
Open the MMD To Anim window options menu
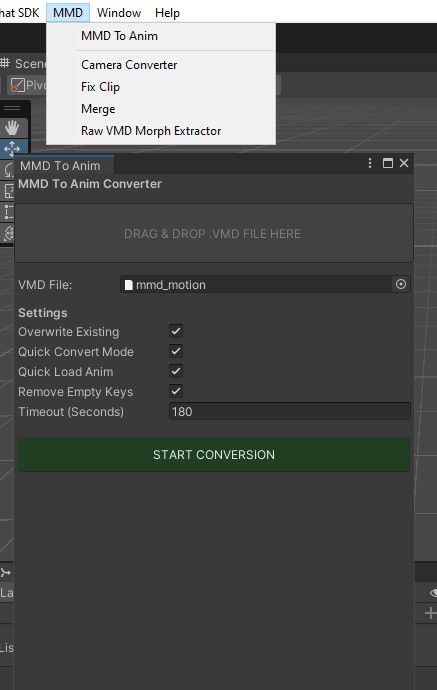370,163
